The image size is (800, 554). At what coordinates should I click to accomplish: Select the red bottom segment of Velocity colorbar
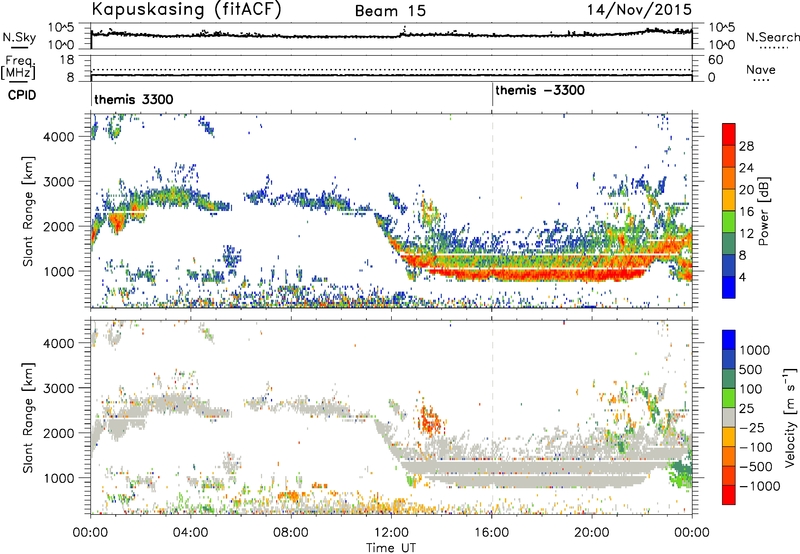pos(729,495)
